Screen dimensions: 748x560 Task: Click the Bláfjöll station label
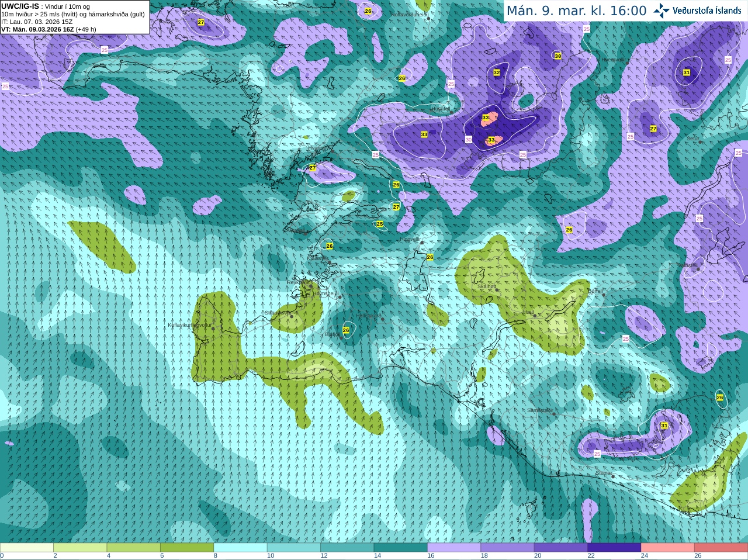coord(332,334)
